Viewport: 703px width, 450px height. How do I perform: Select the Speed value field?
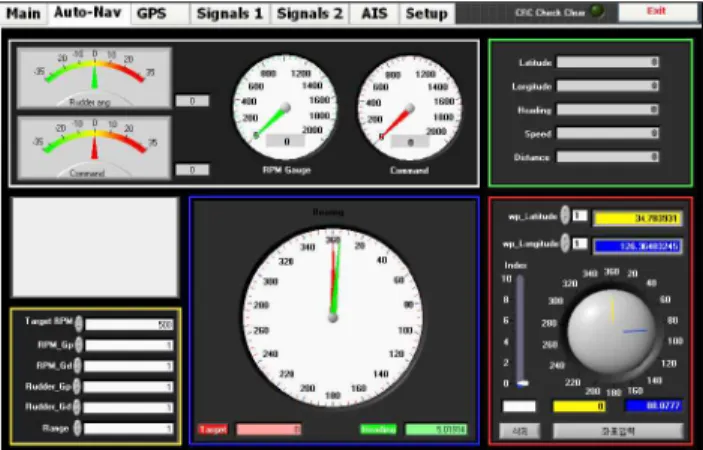pos(608,133)
